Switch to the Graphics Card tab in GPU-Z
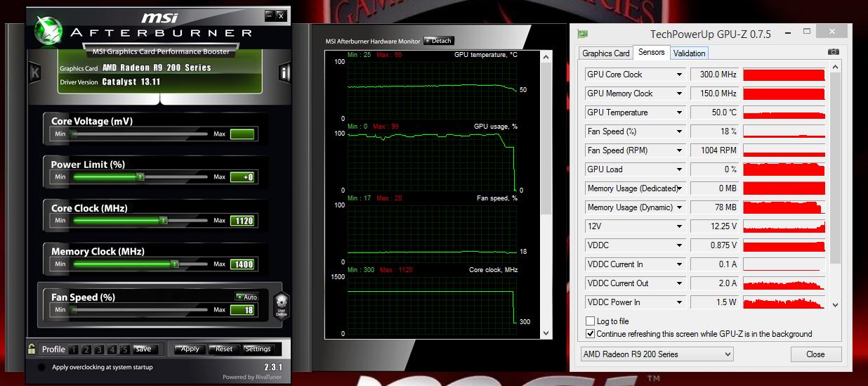The image size is (868, 386). coord(606,53)
